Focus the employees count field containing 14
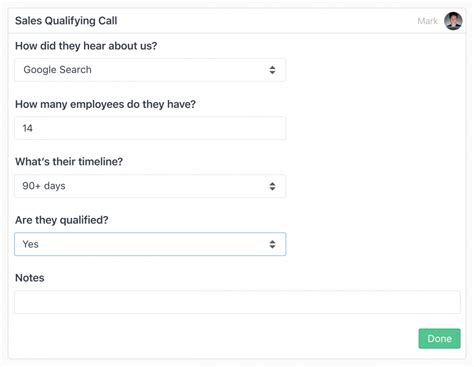 tap(150, 128)
